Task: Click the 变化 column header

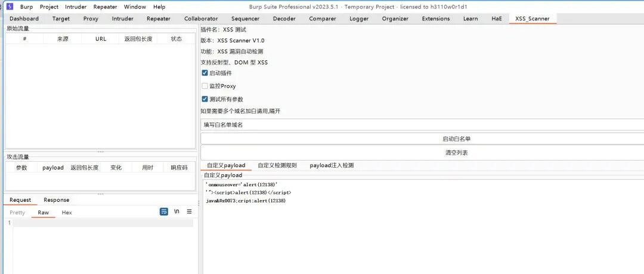Action: [116, 167]
